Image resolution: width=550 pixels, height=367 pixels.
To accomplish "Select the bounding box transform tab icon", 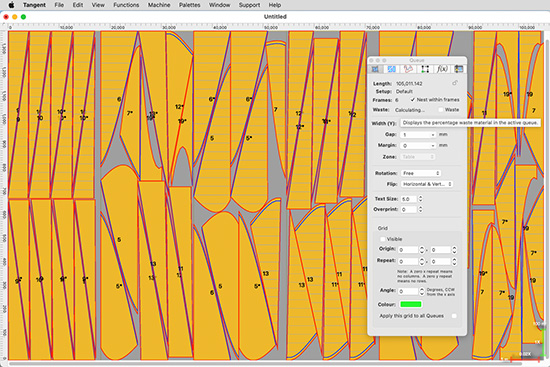I will click(x=425, y=69).
